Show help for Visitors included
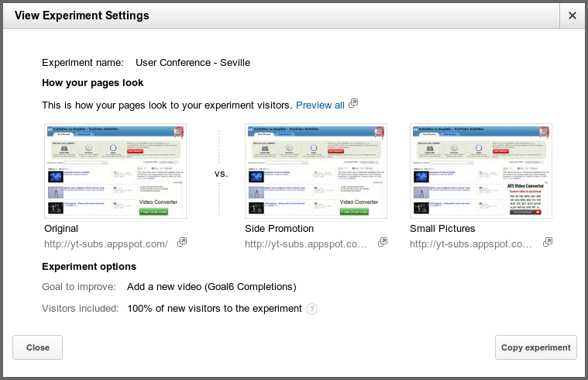 311,309
